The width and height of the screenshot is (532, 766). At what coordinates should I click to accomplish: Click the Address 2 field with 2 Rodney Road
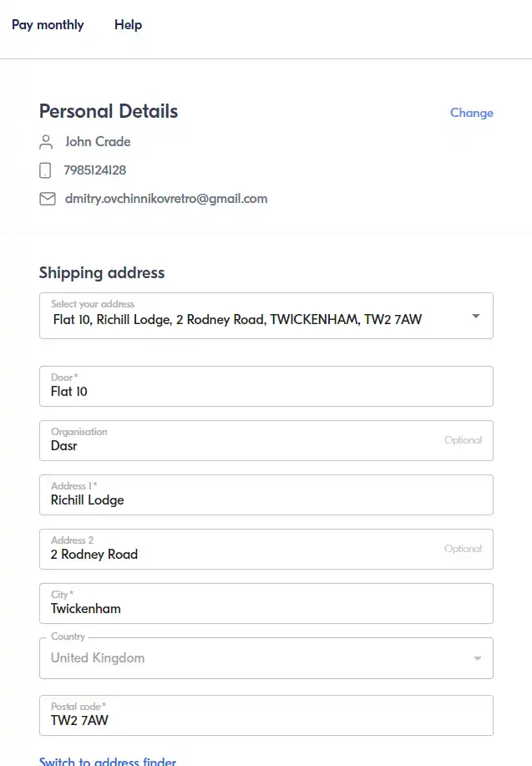tap(266, 549)
